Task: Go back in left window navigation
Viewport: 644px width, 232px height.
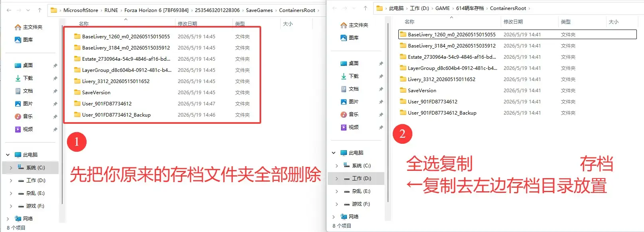Action: [9, 10]
